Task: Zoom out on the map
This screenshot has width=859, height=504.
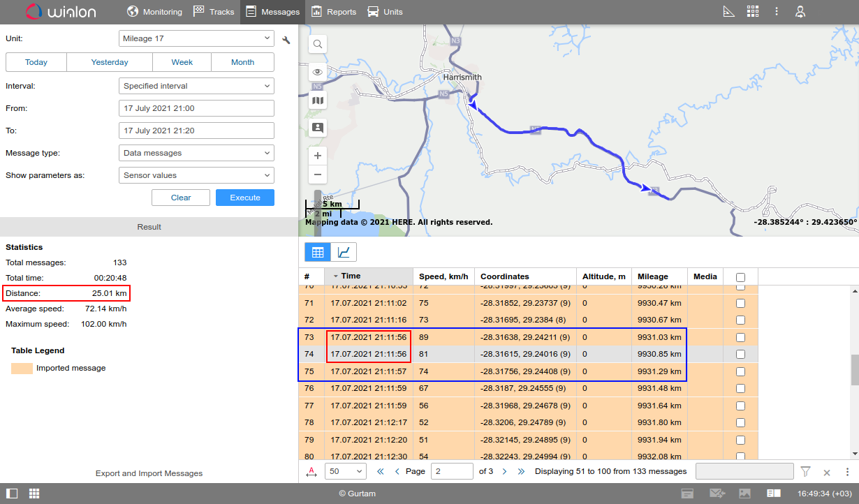Action: 318,175
